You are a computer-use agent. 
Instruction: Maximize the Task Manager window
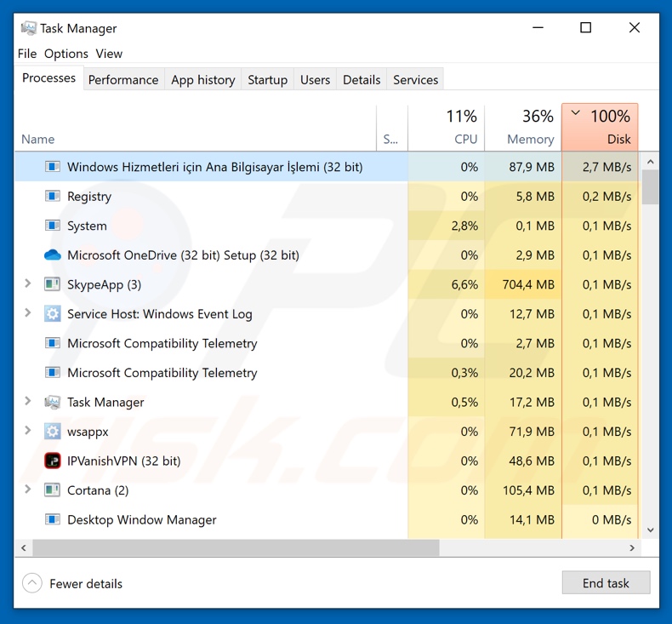pyautogui.click(x=586, y=28)
